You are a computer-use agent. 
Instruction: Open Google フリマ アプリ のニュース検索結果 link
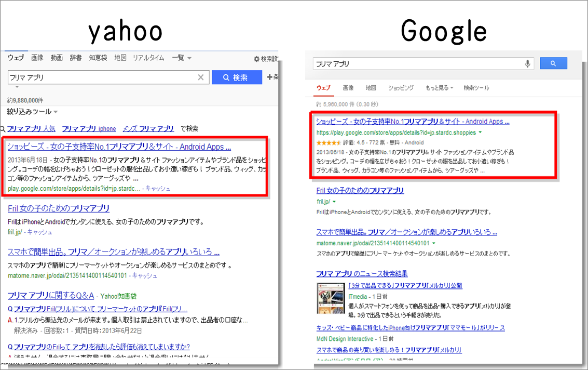pos(362,274)
